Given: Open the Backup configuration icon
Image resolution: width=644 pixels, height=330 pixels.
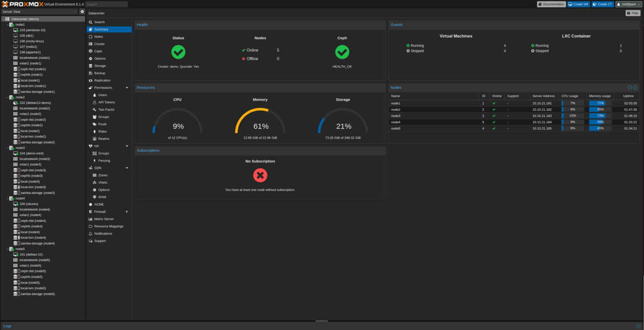Looking at the screenshot, I should pos(91,73).
